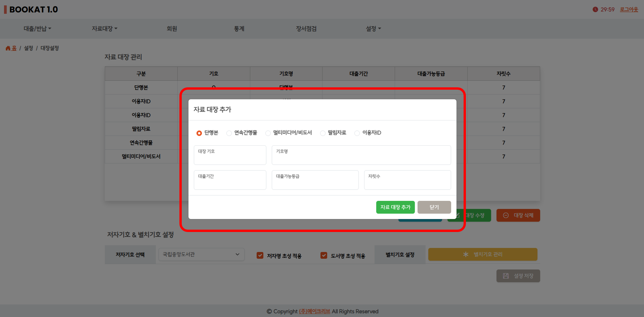Select the 단행본 radio button

point(199,133)
